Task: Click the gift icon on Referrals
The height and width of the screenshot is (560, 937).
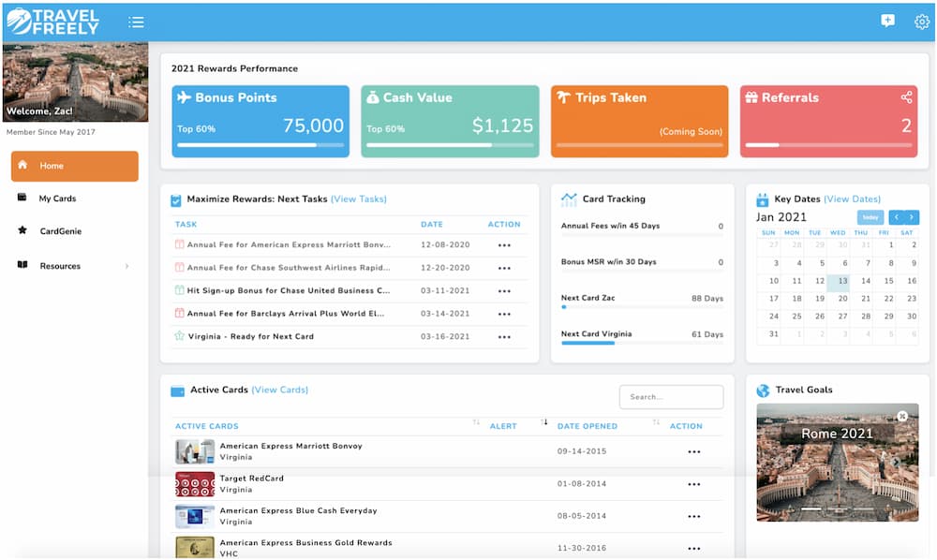Action: [751, 97]
